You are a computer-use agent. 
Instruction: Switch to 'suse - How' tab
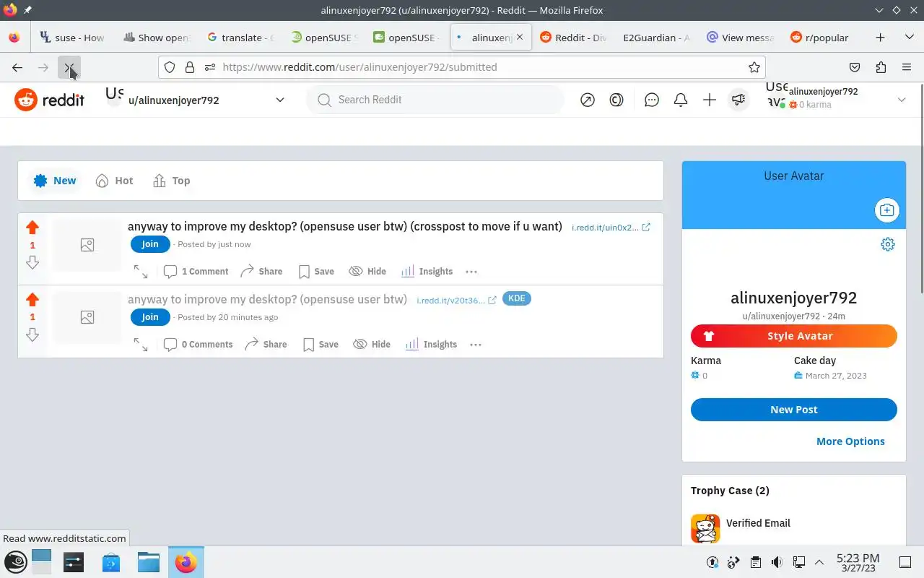click(72, 38)
